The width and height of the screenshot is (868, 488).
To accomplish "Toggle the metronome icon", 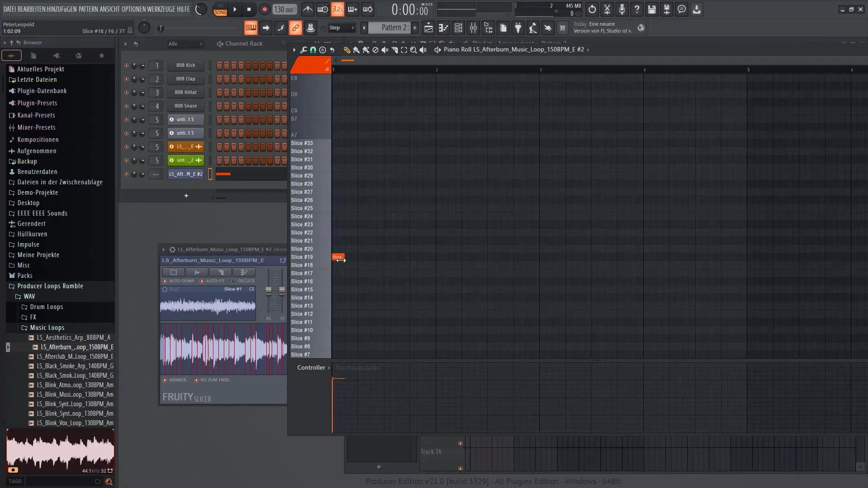I will tap(307, 9).
